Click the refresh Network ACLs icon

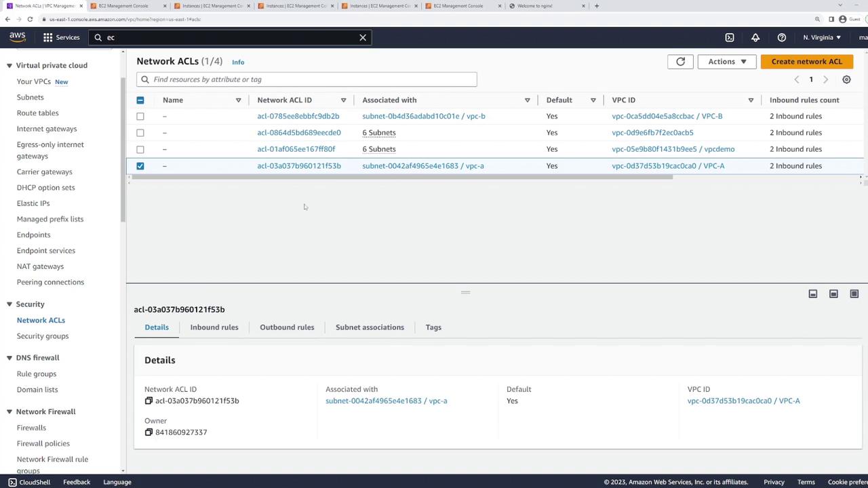click(680, 62)
